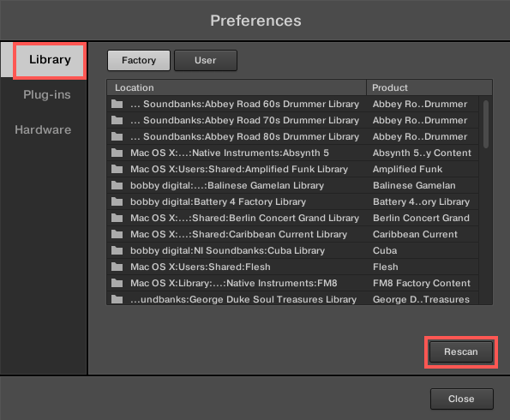Sort list by Location column header
Screen dimensions: 510x420
point(237,87)
